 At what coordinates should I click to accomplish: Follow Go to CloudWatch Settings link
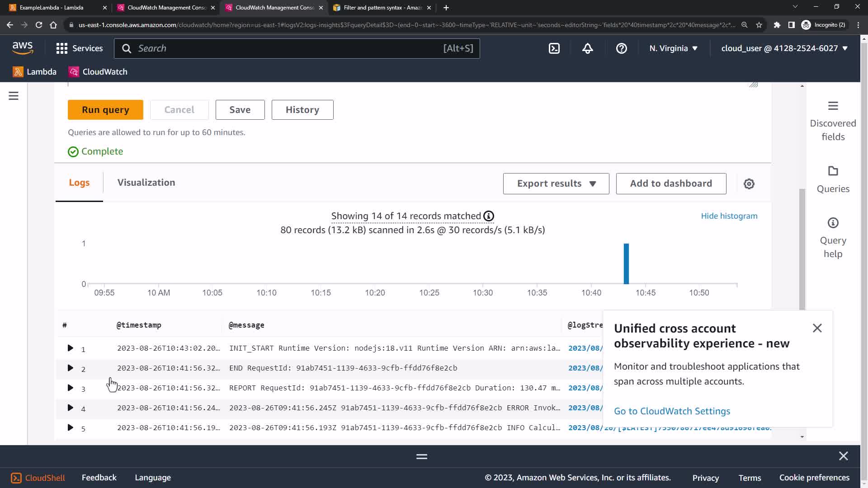tap(672, 411)
